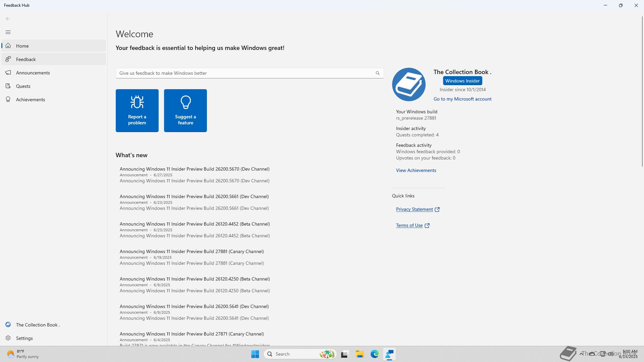Click the search magnifier icon in feedback box
This screenshot has height=362, width=644.
click(377, 73)
